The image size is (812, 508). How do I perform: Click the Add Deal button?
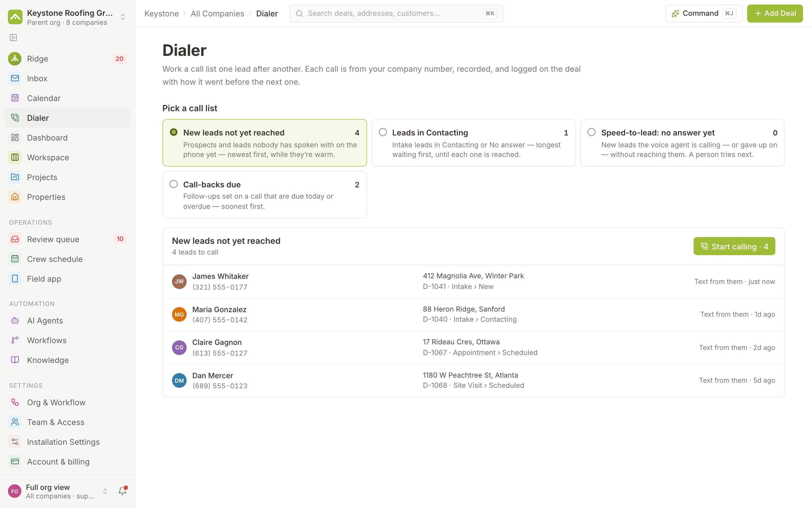pyautogui.click(x=775, y=14)
